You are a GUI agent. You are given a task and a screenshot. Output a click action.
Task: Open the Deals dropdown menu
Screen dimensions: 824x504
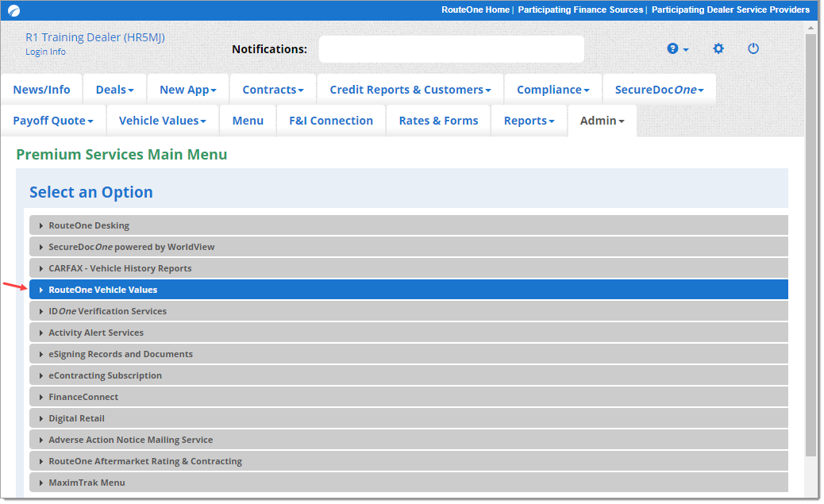click(114, 90)
